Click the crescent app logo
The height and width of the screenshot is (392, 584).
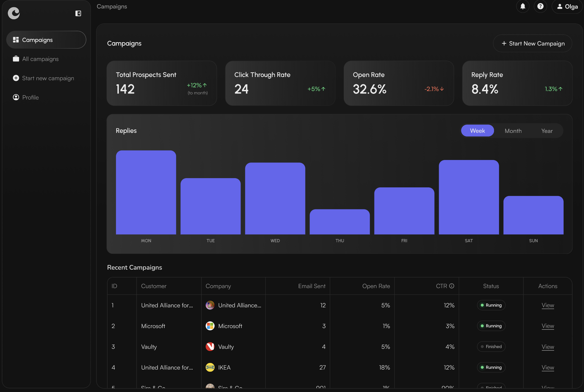coord(14,13)
